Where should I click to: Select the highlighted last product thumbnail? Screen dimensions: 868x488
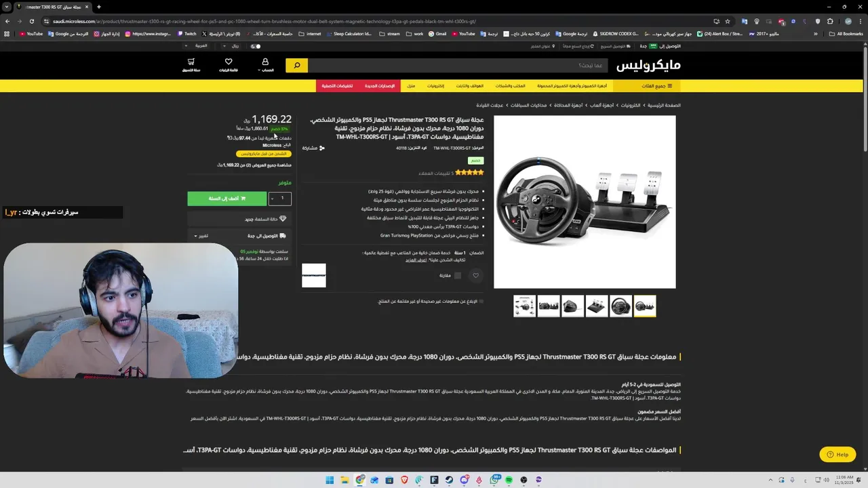[x=645, y=306]
